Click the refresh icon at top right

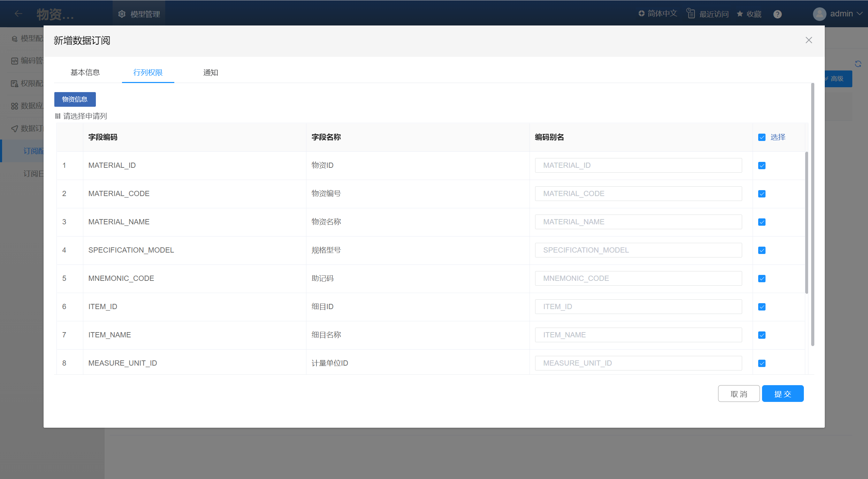pos(858,64)
